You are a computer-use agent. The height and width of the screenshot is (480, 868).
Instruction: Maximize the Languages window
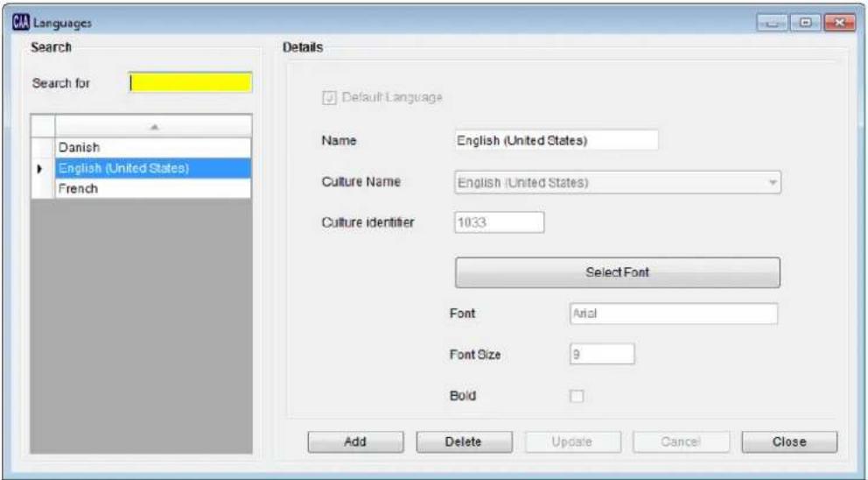point(806,23)
